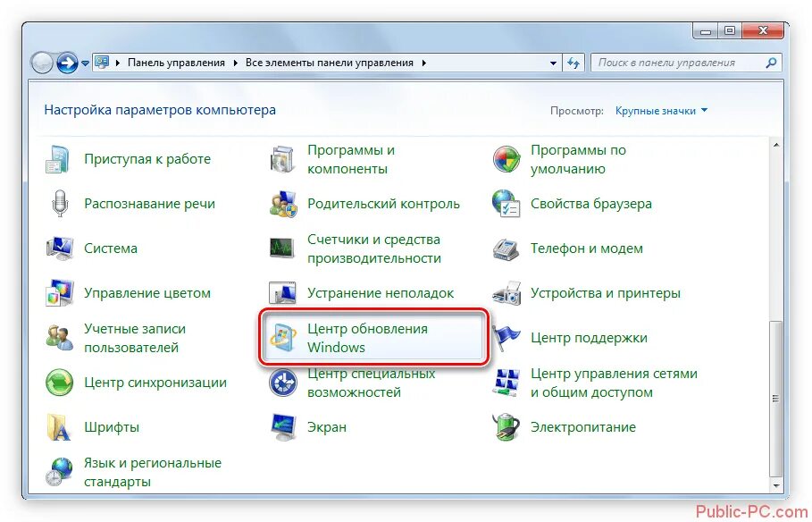Viewport: 812px width, 522px height.
Task: Open the network and sharing center icon
Action: tap(506, 383)
